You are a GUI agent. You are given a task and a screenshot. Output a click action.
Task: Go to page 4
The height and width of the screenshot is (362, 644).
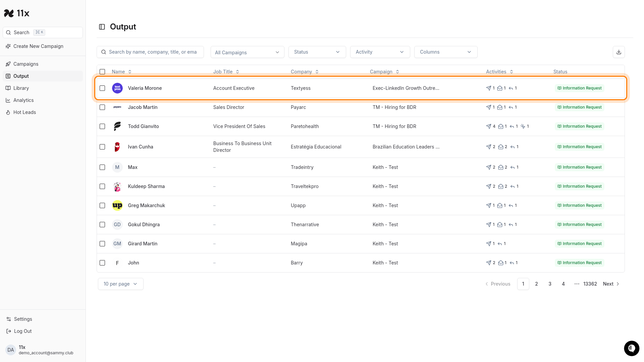tap(563, 284)
